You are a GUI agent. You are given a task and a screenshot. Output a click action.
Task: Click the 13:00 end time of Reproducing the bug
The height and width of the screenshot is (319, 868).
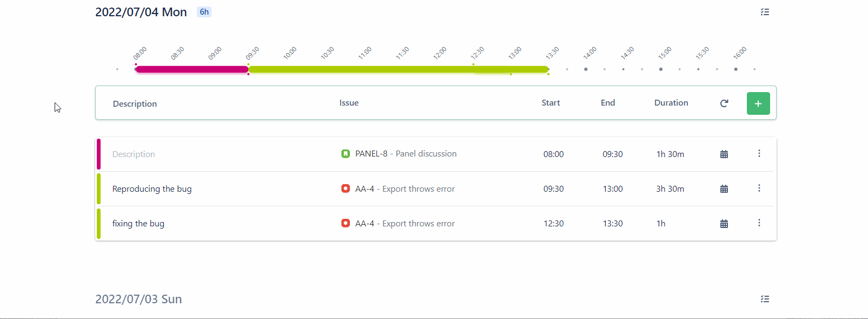click(613, 189)
